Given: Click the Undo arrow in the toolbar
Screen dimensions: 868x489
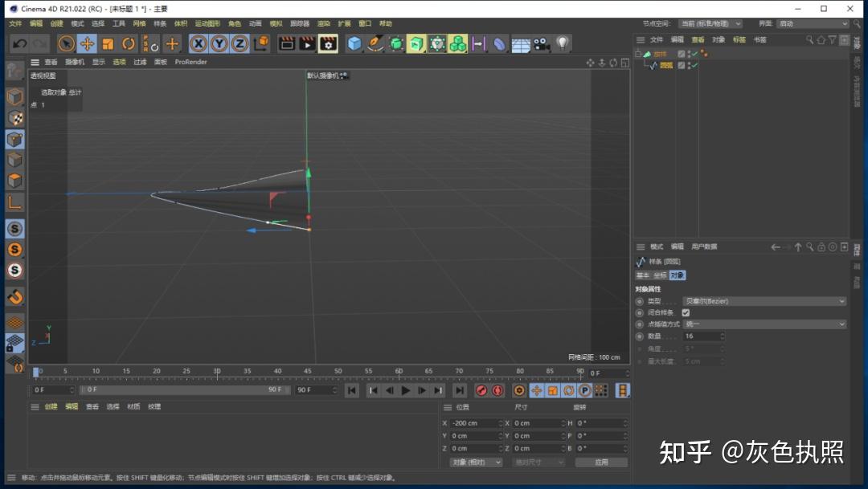Looking at the screenshot, I should click(20, 43).
